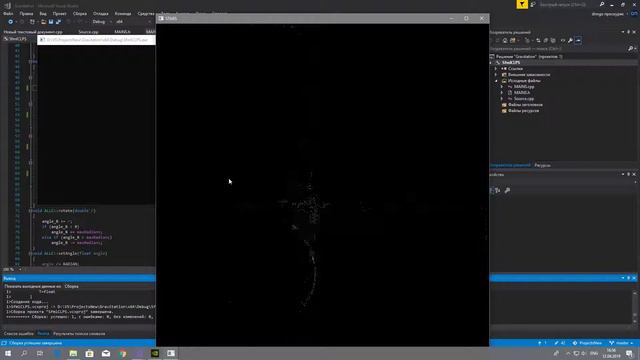Screen dimensions: 640x360
Task: Open the Windows Start menu
Action: pos(8,353)
